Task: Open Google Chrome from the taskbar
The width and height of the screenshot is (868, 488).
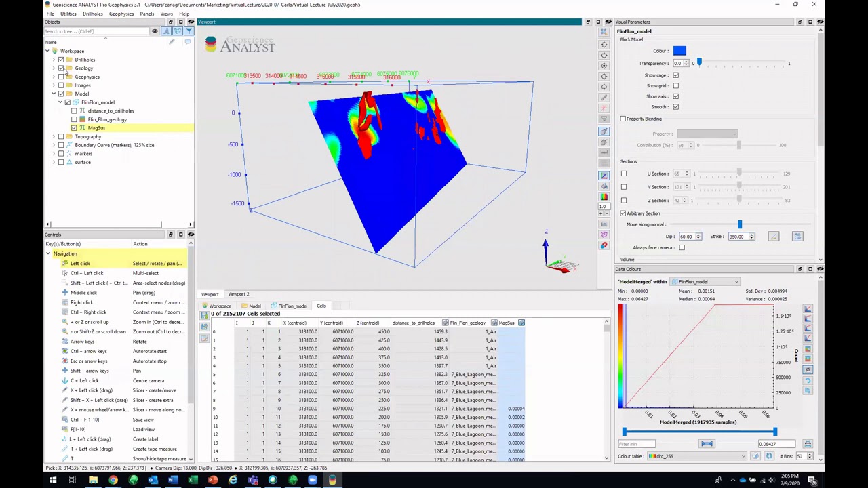Action: coord(113,481)
